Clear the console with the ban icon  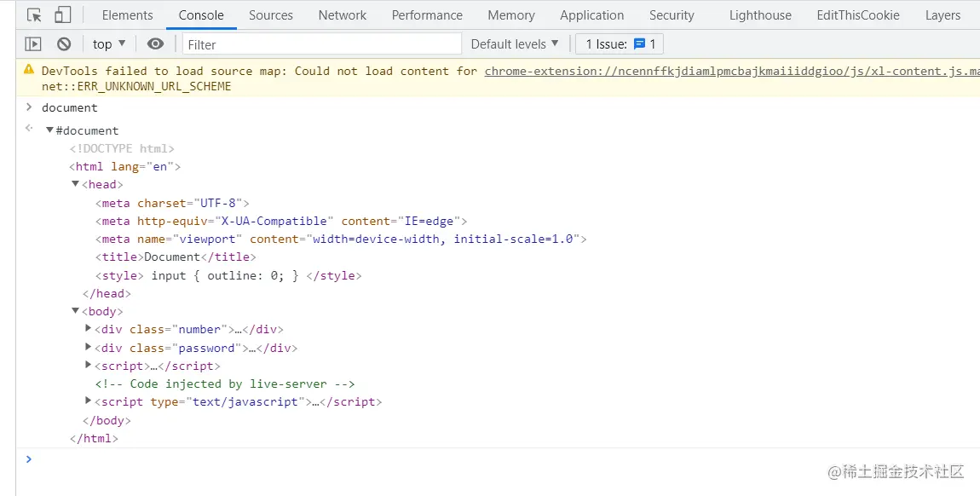[x=64, y=43]
